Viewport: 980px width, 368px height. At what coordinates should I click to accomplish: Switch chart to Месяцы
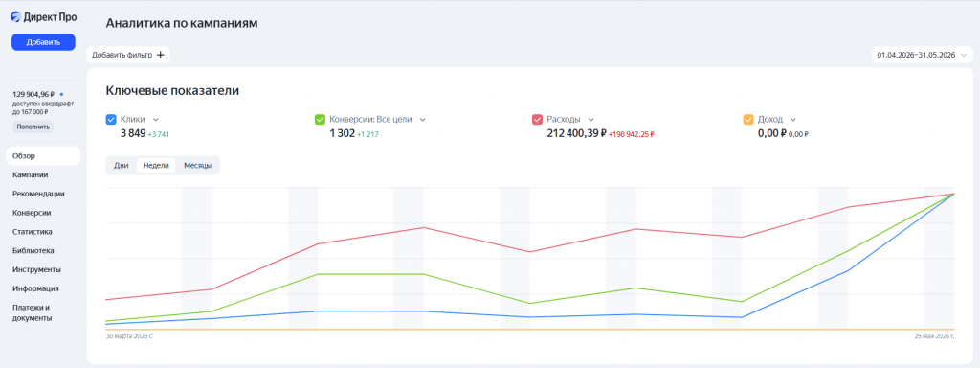point(197,166)
